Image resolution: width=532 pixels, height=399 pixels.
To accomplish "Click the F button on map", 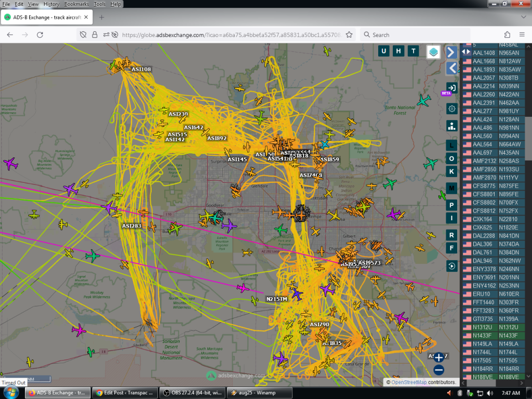I will click(451, 248).
